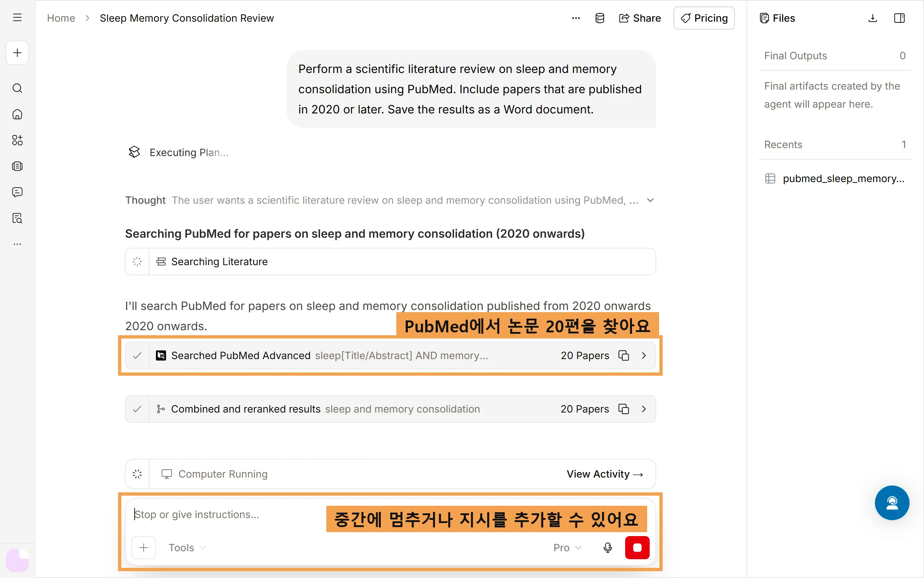
Task: Activate microphone voice input
Action: pos(607,547)
